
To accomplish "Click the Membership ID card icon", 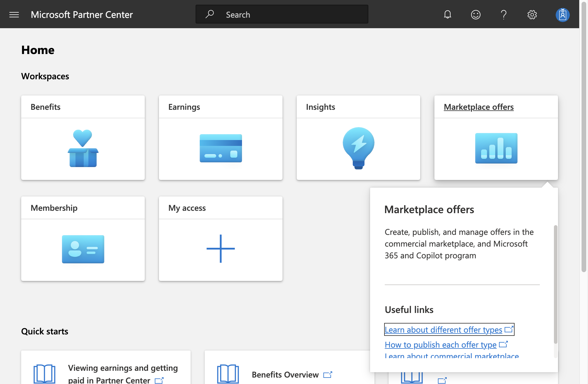I will tap(83, 249).
